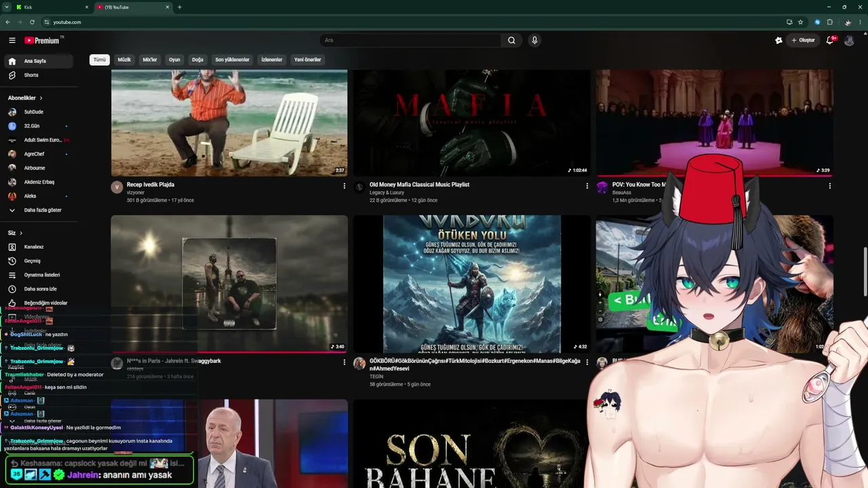Image resolution: width=868 pixels, height=488 pixels.
Task: Open options menu for POV: You Know Too video
Action: (x=829, y=186)
